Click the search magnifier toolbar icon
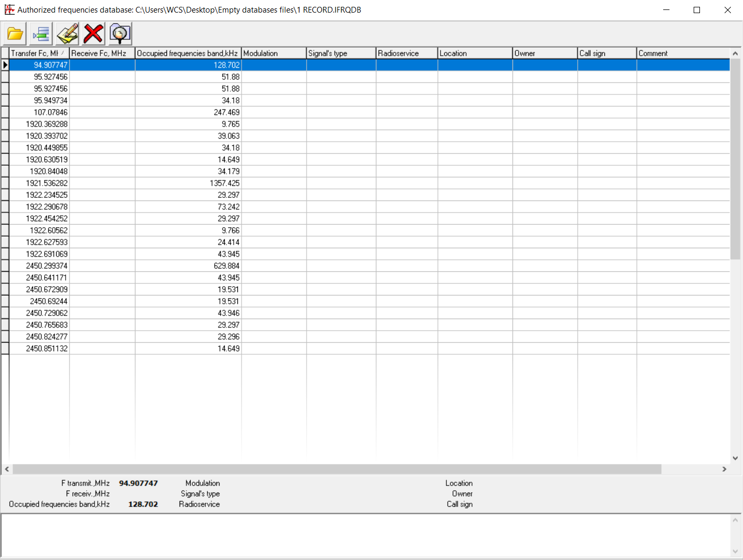The height and width of the screenshot is (560, 743). pyautogui.click(x=120, y=34)
